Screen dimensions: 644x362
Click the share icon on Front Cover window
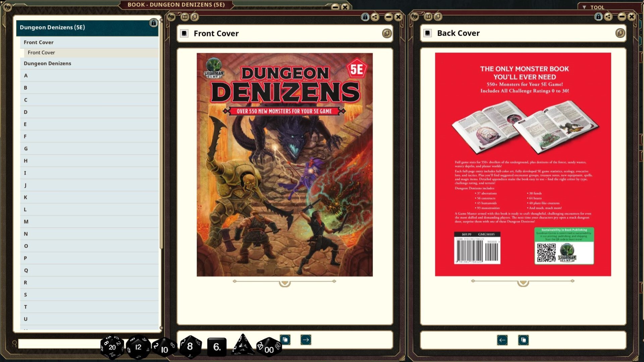tap(375, 17)
